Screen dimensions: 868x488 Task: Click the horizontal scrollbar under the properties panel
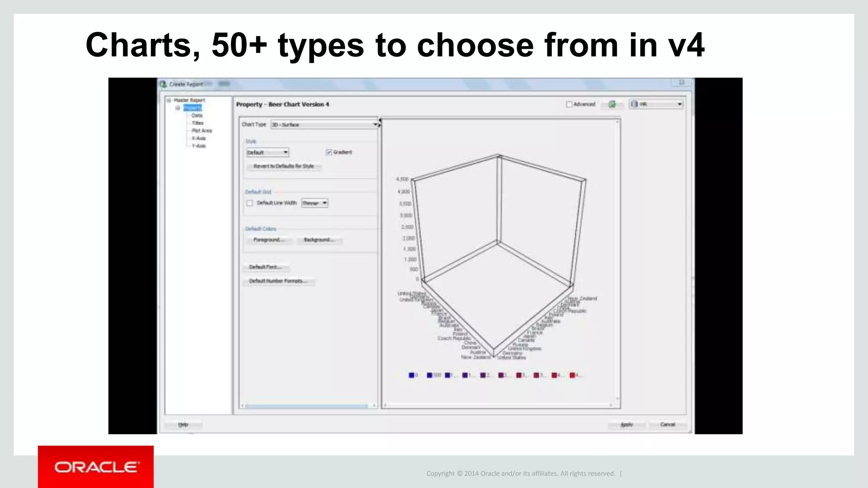(x=306, y=406)
